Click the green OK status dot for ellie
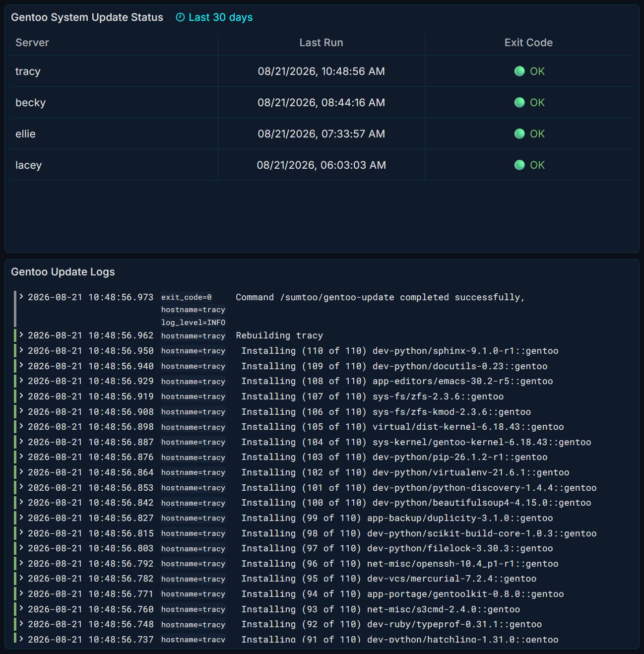The image size is (644, 654). [519, 133]
